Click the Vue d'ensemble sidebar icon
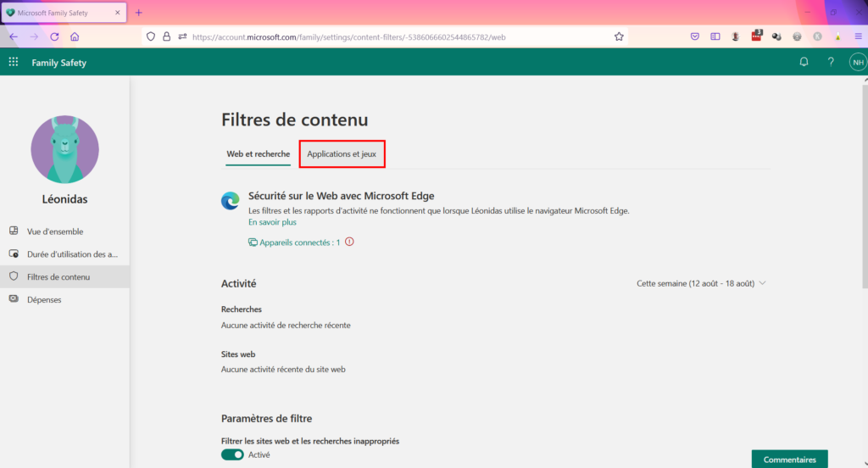Screen dimensions: 868x468 click(x=14, y=231)
